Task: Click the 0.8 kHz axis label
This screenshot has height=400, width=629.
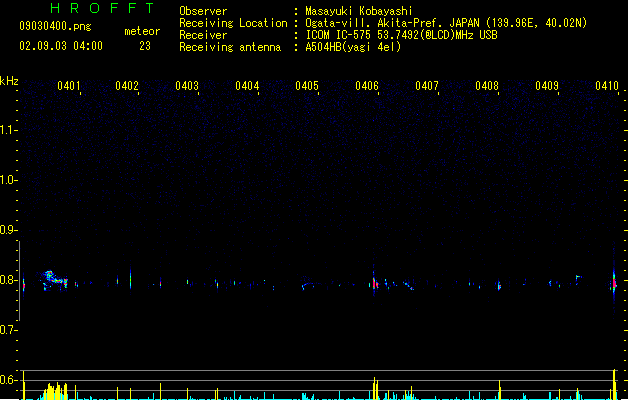Action: coord(9,280)
